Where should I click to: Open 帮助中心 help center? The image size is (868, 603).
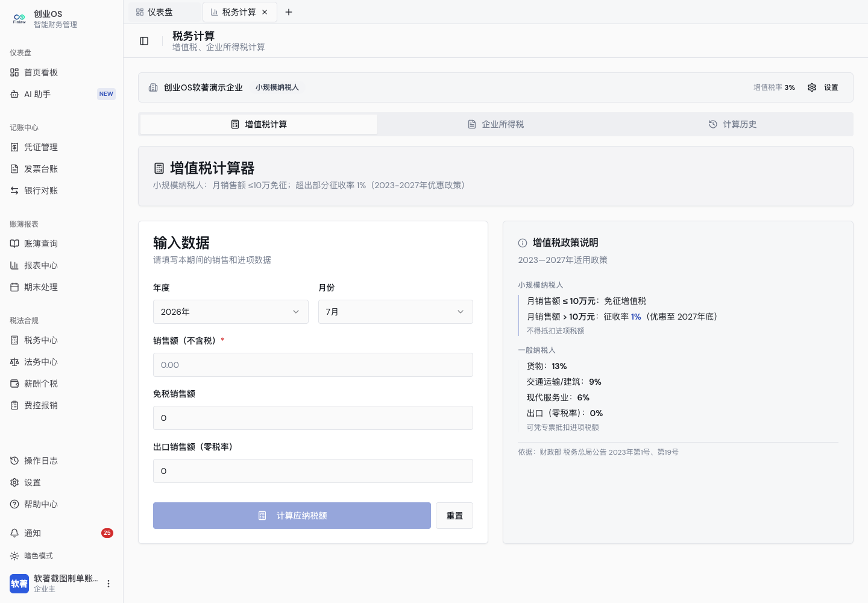pyautogui.click(x=61, y=504)
